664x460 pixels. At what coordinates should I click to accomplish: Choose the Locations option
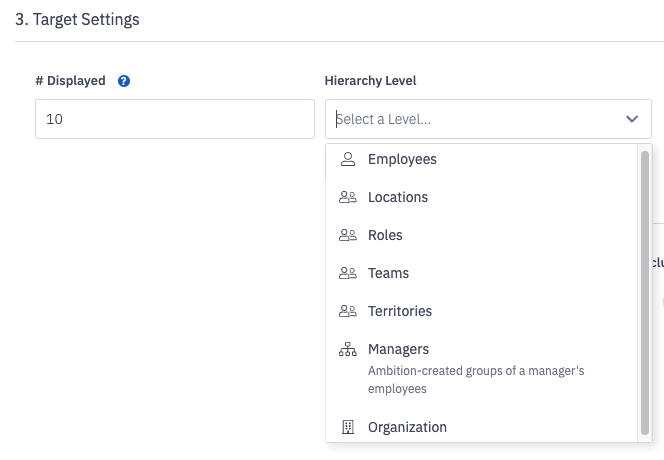[398, 197]
